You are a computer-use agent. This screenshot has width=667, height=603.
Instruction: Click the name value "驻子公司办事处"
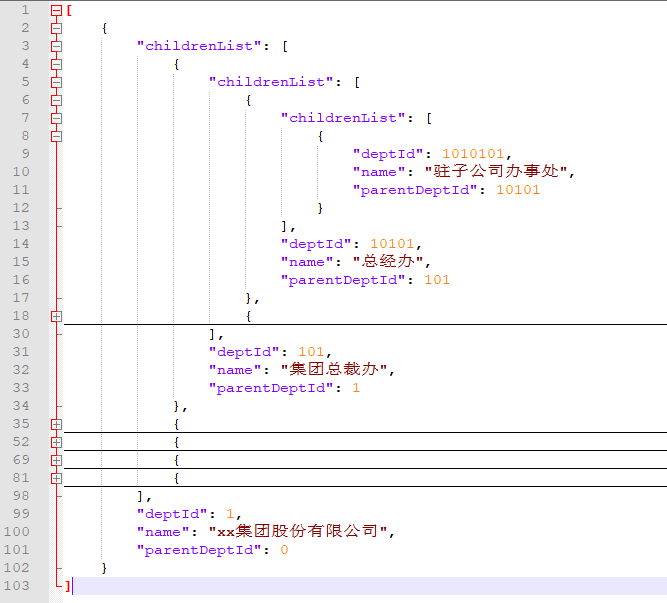496,171
